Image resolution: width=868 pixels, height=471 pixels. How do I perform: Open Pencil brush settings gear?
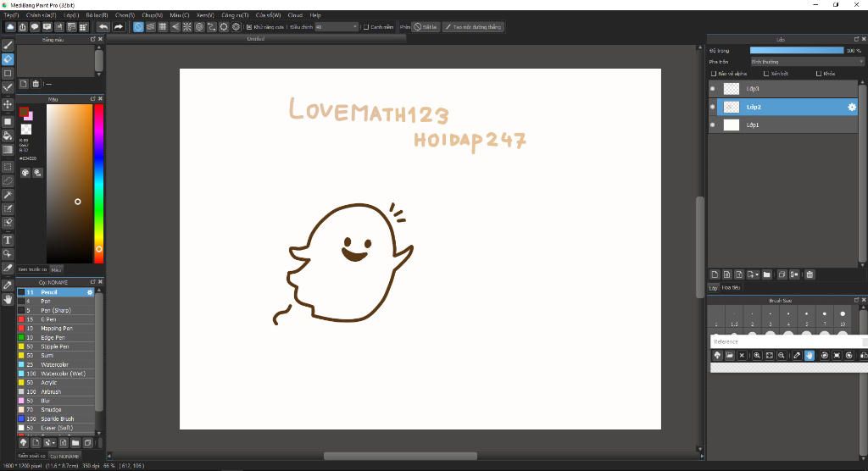pos(90,292)
